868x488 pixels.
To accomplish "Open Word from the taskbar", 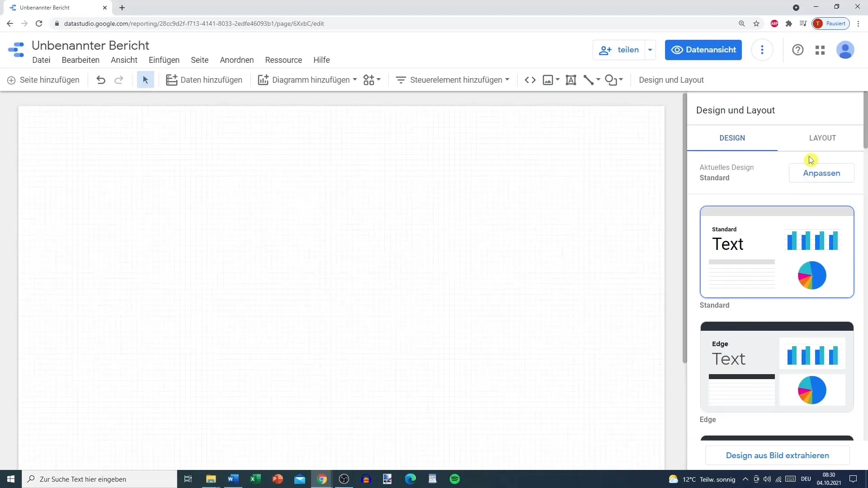I will click(233, 479).
